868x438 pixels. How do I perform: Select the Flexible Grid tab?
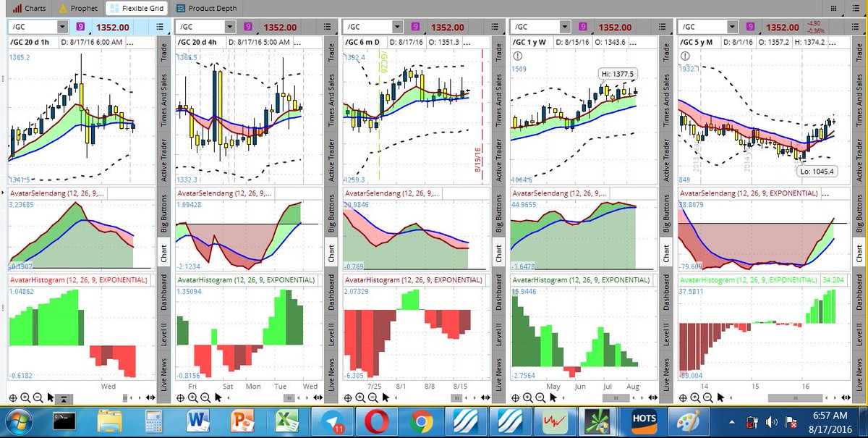(x=136, y=9)
